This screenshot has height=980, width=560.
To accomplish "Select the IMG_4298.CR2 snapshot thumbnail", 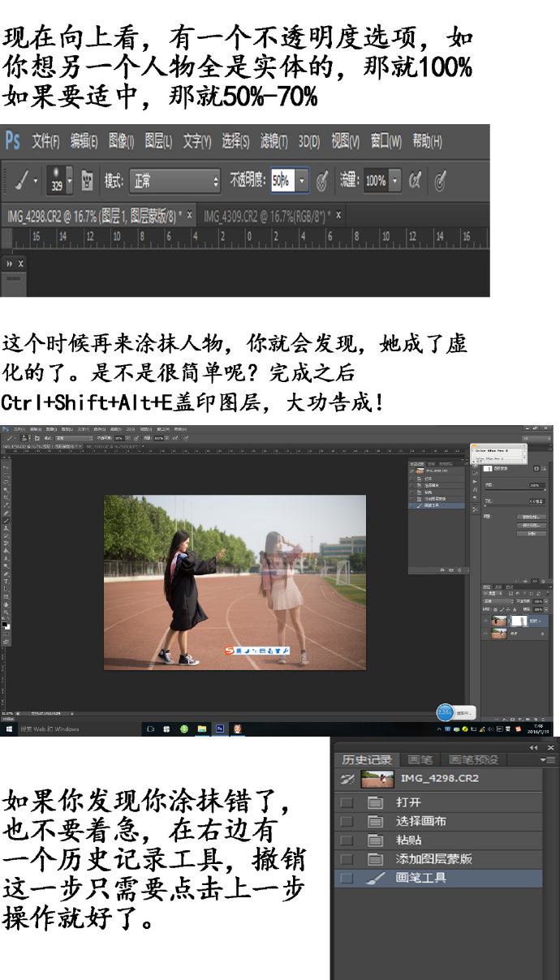I will pyautogui.click(x=377, y=779).
